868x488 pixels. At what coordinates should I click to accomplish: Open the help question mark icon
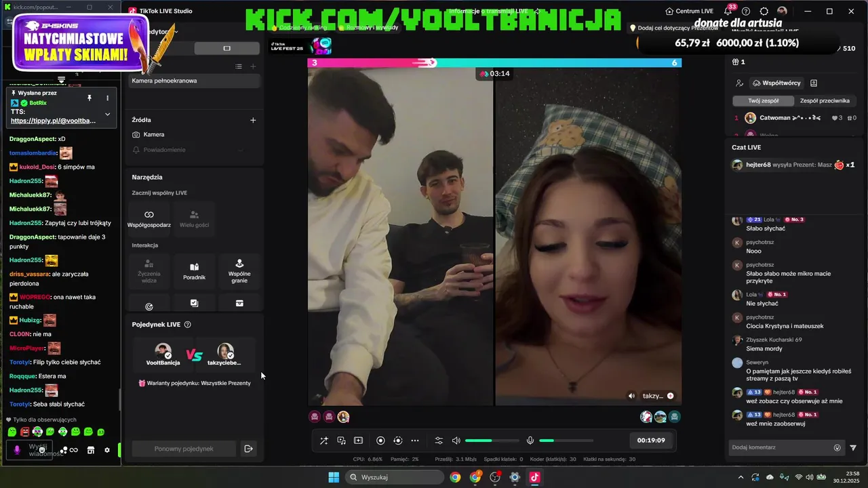pyautogui.click(x=746, y=12)
